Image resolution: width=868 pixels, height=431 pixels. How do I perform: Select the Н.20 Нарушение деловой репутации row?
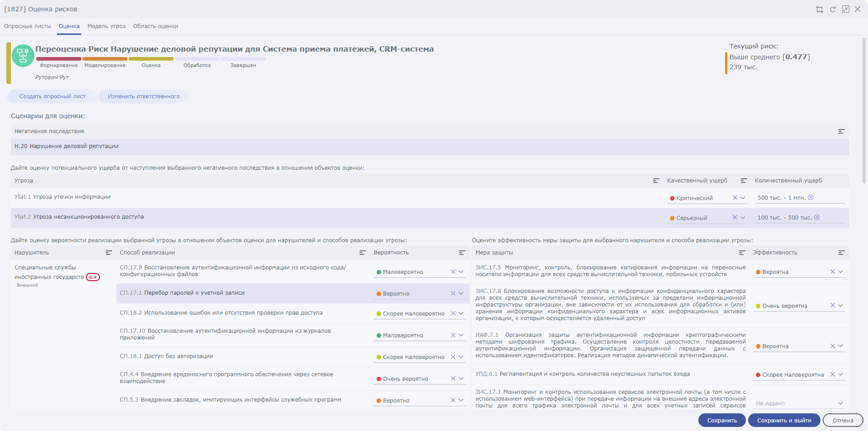click(x=430, y=147)
